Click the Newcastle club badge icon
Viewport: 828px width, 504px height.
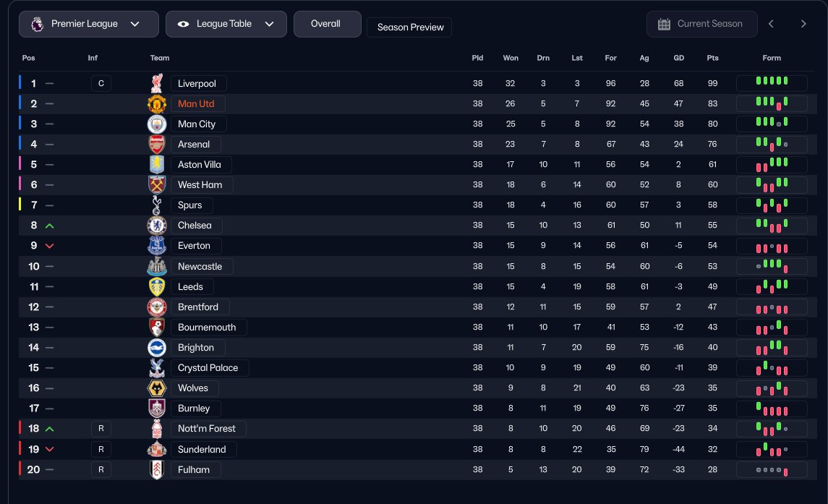pos(157,266)
